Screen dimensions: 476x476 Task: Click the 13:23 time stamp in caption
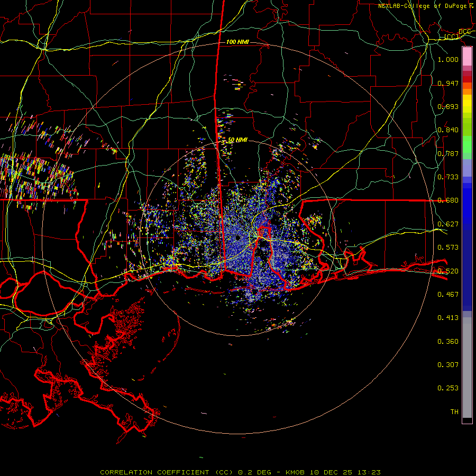(369, 472)
